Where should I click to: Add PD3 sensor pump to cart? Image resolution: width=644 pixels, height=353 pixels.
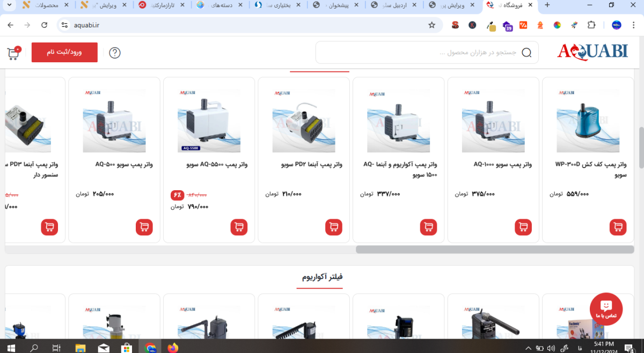[49, 227]
